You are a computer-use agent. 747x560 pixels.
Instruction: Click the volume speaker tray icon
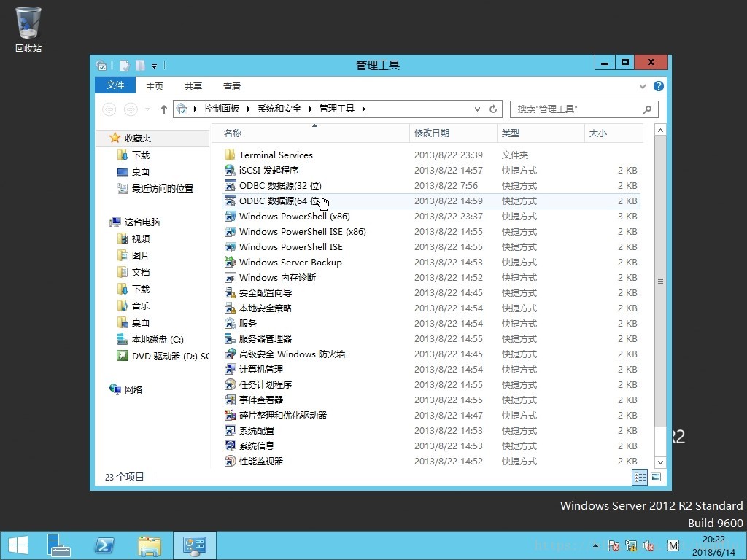[649, 545]
